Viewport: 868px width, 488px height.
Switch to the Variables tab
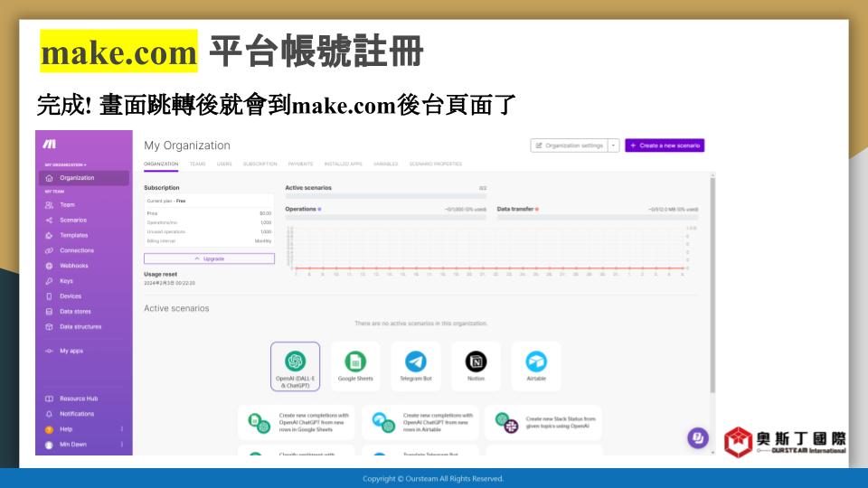click(386, 164)
